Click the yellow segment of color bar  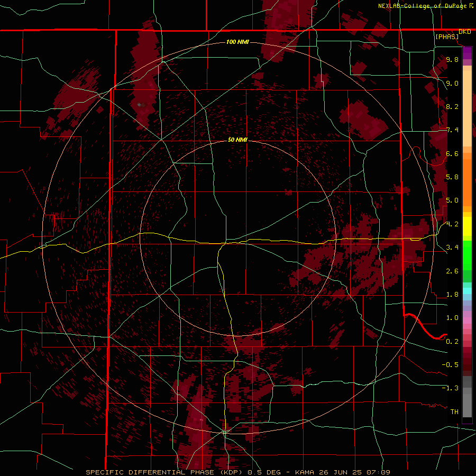pos(467,226)
